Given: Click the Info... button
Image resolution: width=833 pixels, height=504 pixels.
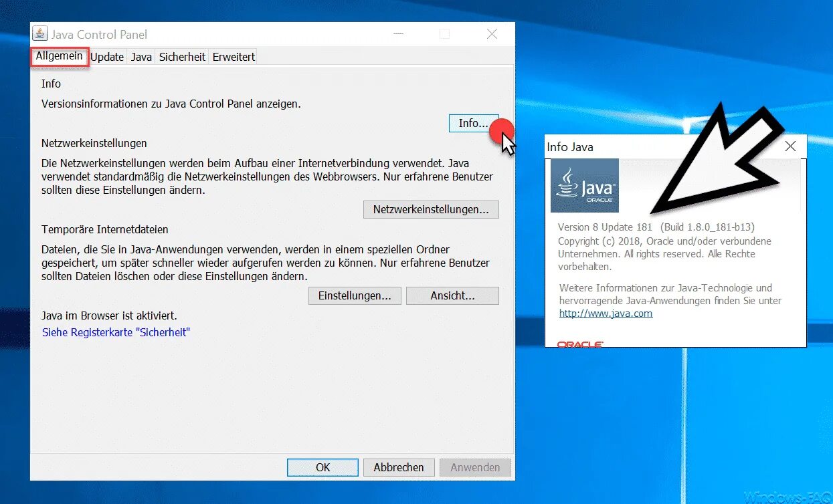Looking at the screenshot, I should [x=473, y=123].
